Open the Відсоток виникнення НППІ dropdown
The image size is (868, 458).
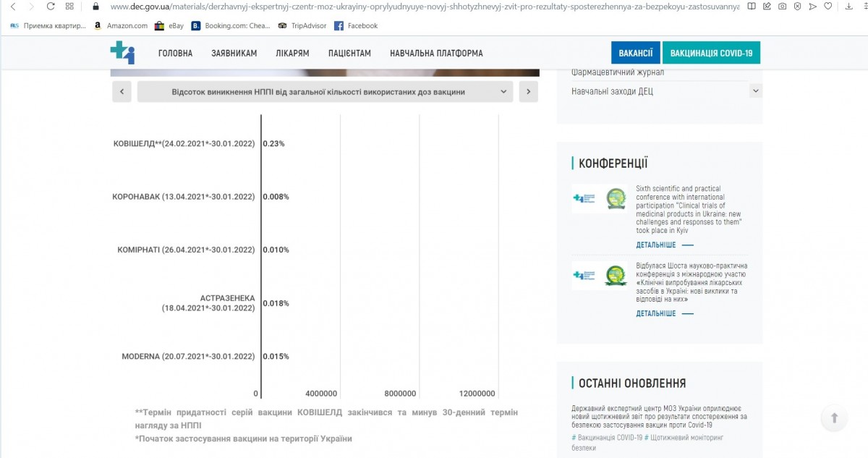[325, 92]
